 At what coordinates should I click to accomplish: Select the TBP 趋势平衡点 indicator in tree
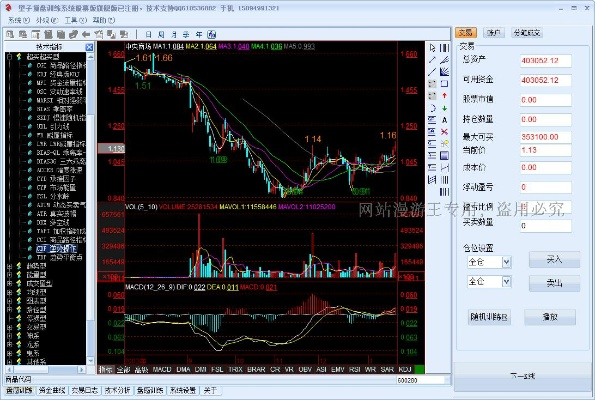pos(59,257)
